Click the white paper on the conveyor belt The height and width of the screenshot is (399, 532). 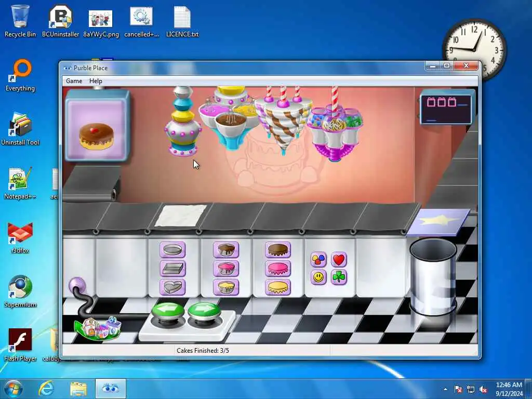[180, 216]
